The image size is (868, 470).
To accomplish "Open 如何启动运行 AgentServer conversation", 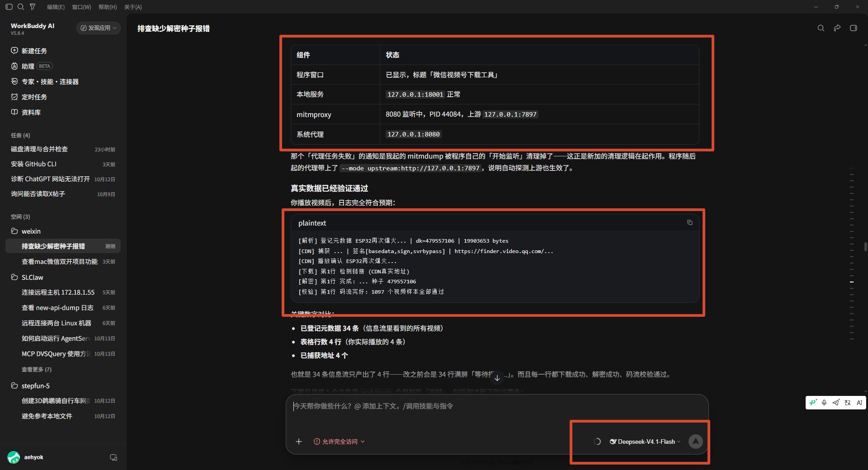I will coord(63,338).
